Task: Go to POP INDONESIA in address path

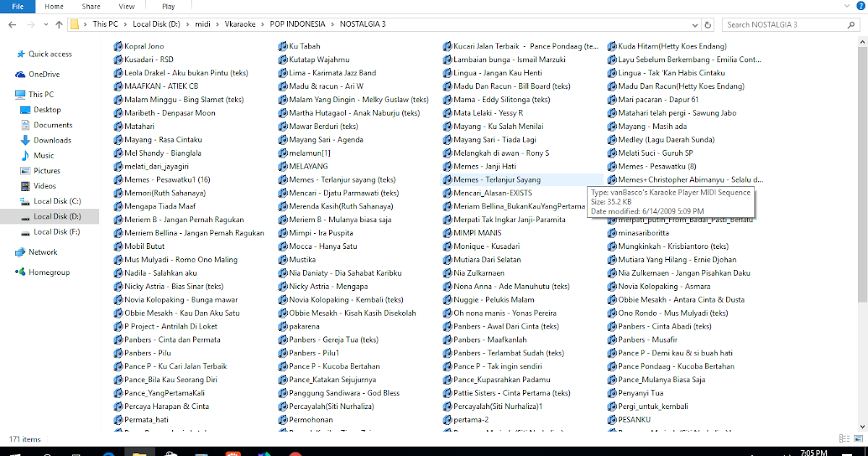Action: coord(297,24)
